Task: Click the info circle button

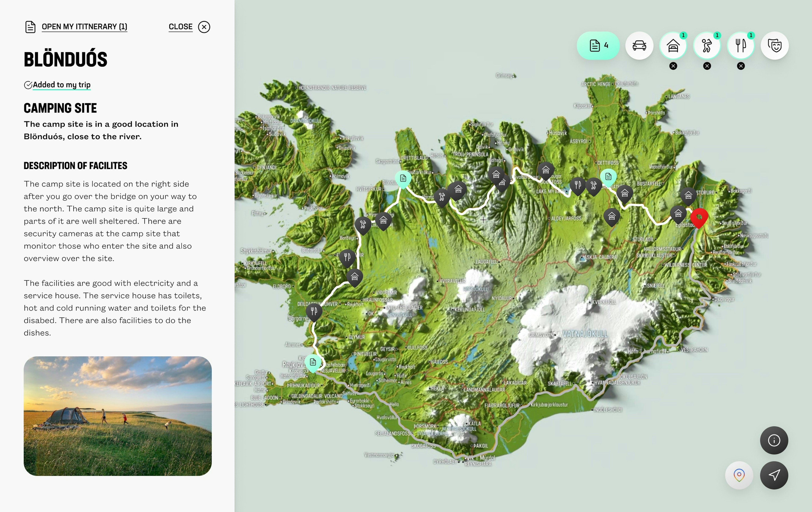Action: coord(774,440)
